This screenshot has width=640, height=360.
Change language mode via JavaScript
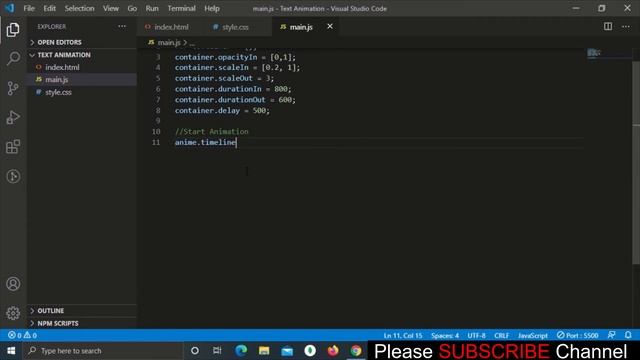coord(533,335)
